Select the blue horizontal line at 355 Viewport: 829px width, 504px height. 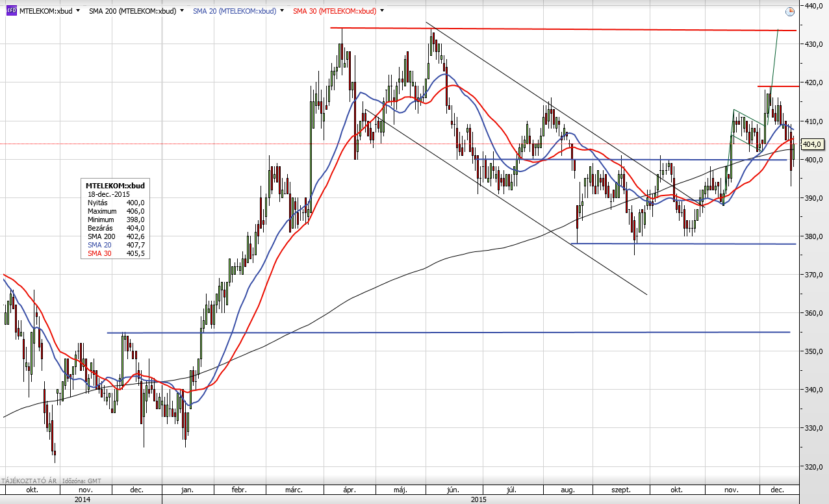click(x=448, y=333)
